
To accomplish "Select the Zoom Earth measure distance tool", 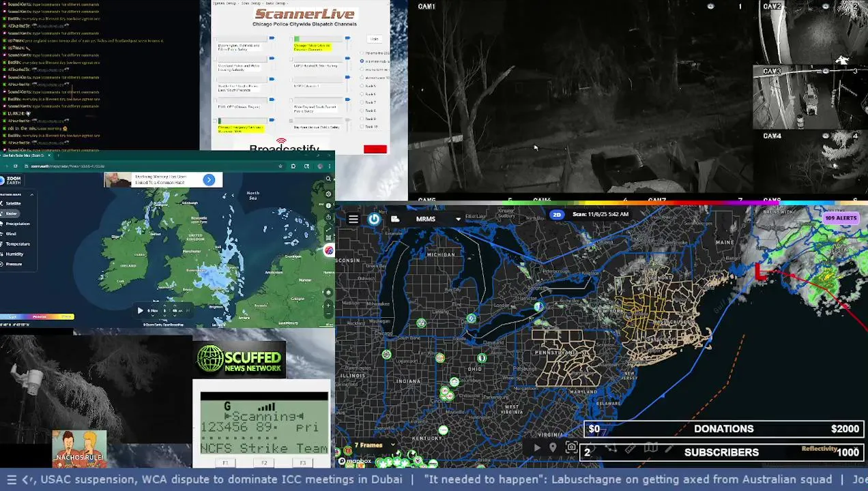I will tap(328, 229).
